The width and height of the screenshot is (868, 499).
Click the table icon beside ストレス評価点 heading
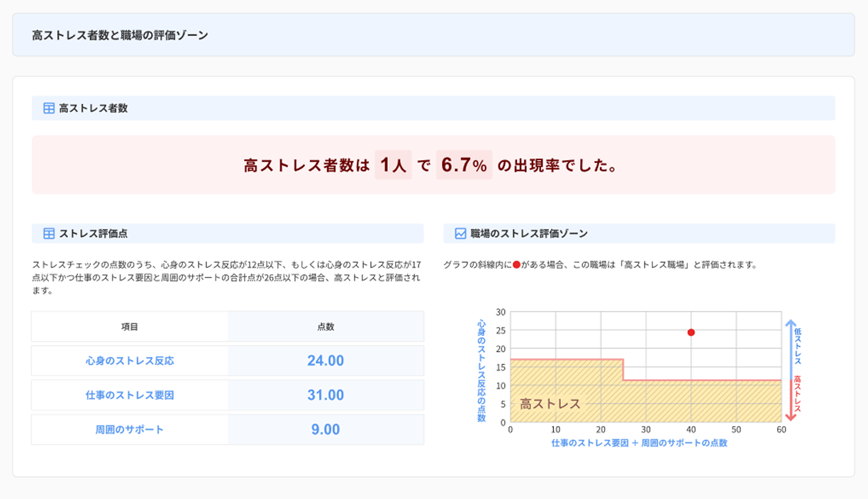[x=49, y=233]
